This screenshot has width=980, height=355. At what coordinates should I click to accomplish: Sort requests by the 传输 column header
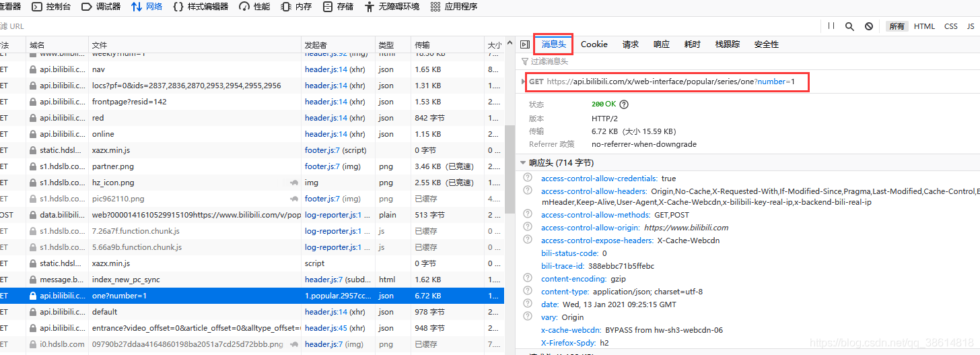447,45
